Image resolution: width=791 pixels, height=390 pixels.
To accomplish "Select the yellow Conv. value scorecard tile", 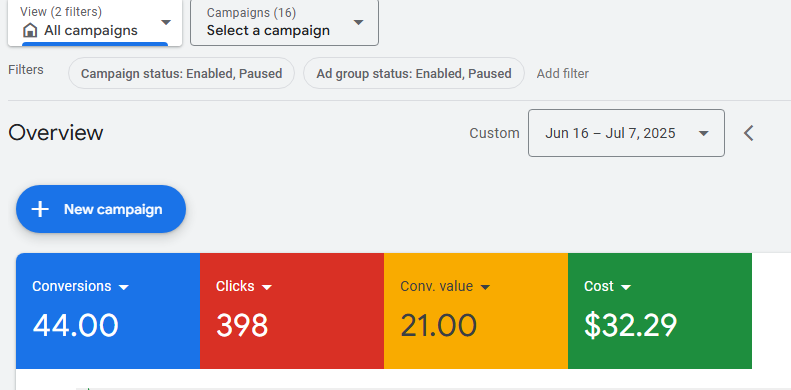I will coord(476,311).
